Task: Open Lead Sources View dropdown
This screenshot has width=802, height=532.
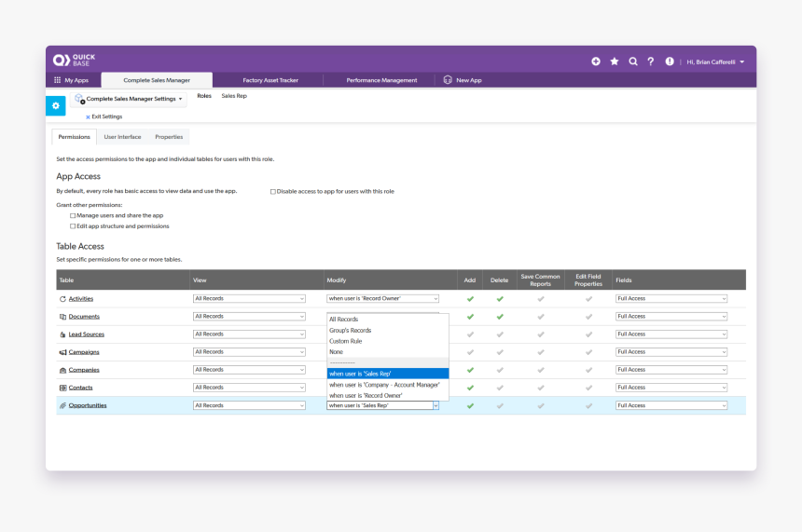Action: (x=249, y=334)
